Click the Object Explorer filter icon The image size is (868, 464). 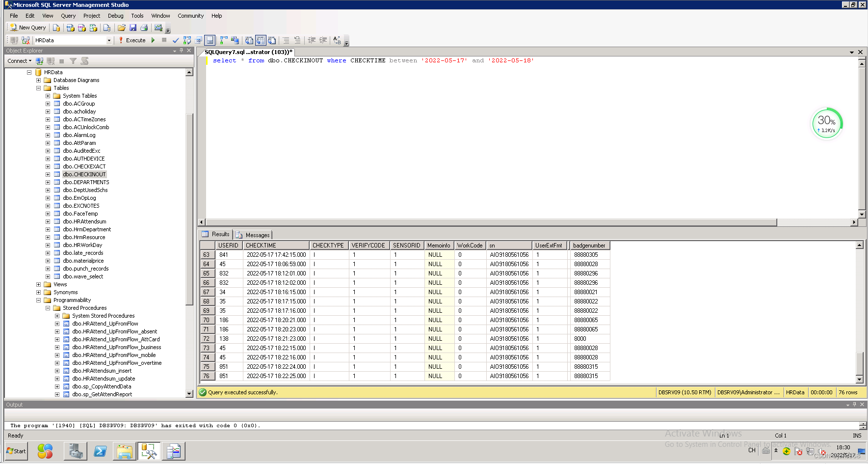[x=72, y=60]
